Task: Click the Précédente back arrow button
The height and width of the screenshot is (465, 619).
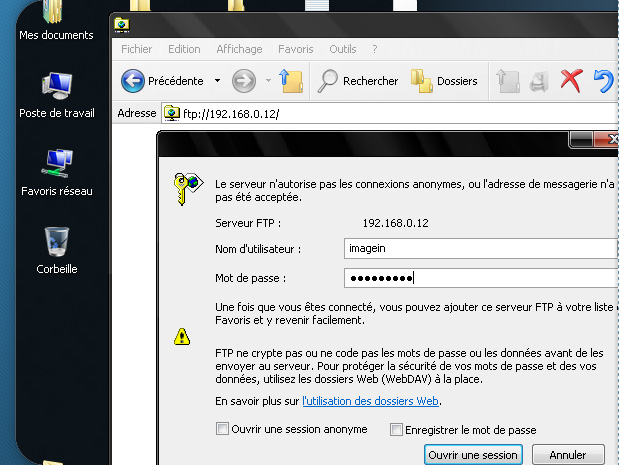Action: click(162, 81)
